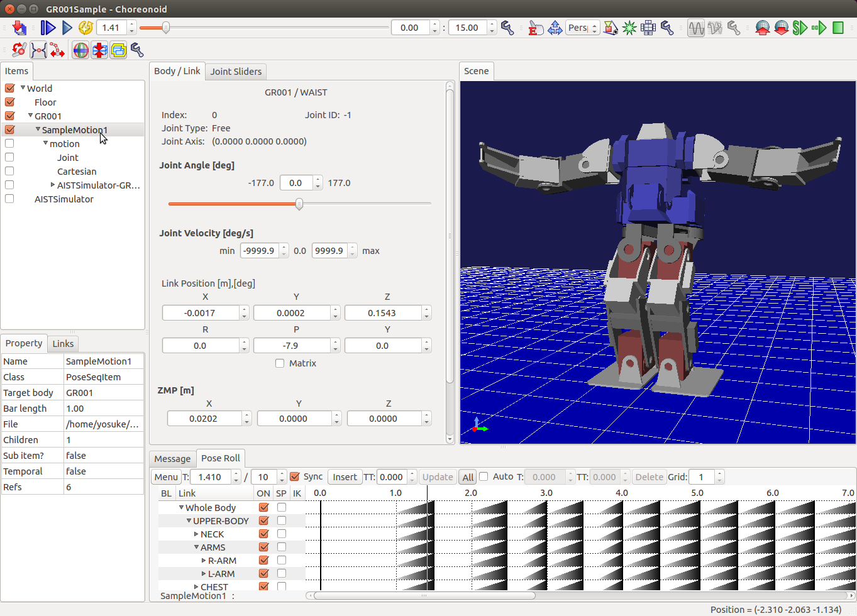Viewport: 857px width, 616px height.
Task: Open the Pers camera dropdown
Action: pyautogui.click(x=583, y=28)
